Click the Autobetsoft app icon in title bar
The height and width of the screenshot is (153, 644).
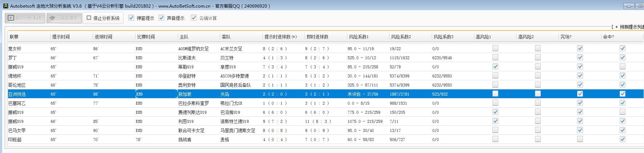tap(5, 6)
